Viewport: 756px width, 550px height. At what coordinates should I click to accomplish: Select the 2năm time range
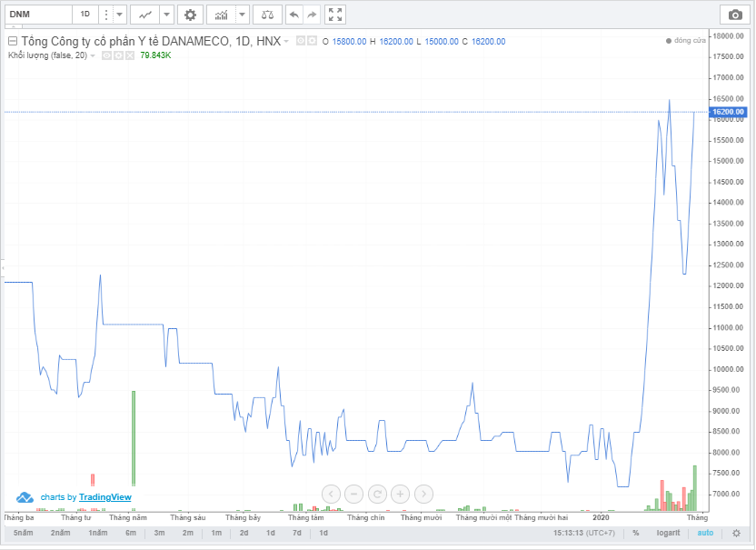tap(60, 533)
